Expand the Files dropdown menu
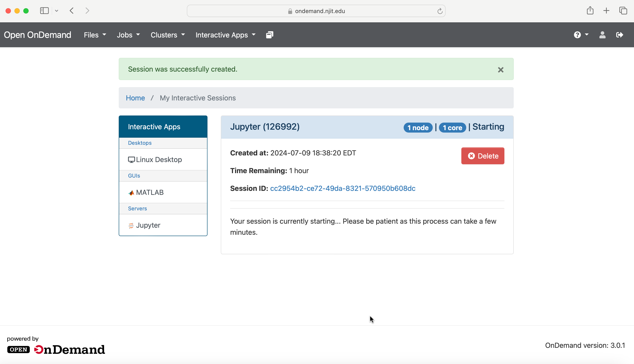634x364 pixels. point(95,35)
